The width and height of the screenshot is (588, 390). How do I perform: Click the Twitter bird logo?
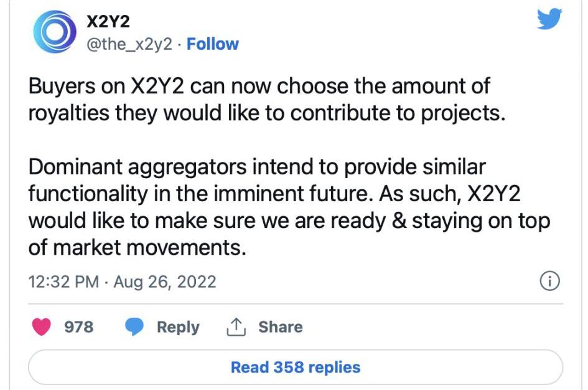coord(549,20)
